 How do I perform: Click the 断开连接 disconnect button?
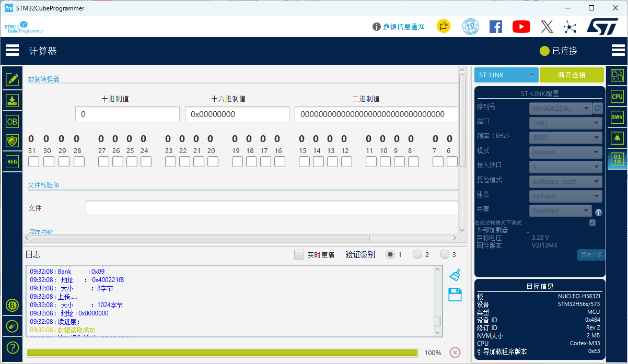tap(572, 75)
